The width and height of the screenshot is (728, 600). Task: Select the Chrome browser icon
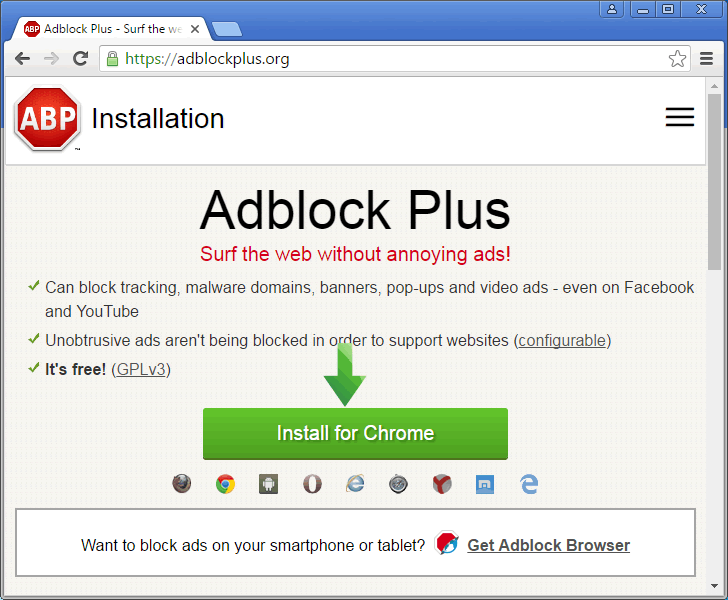[x=225, y=484]
